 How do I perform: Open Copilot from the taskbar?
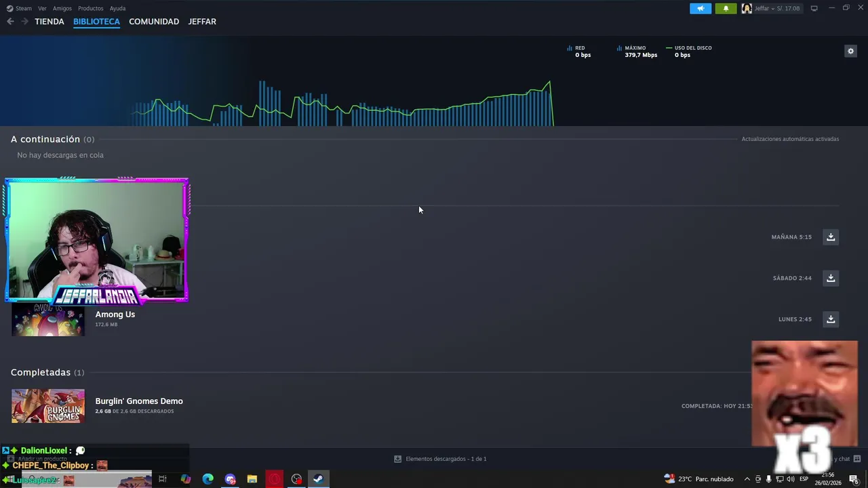click(185, 479)
